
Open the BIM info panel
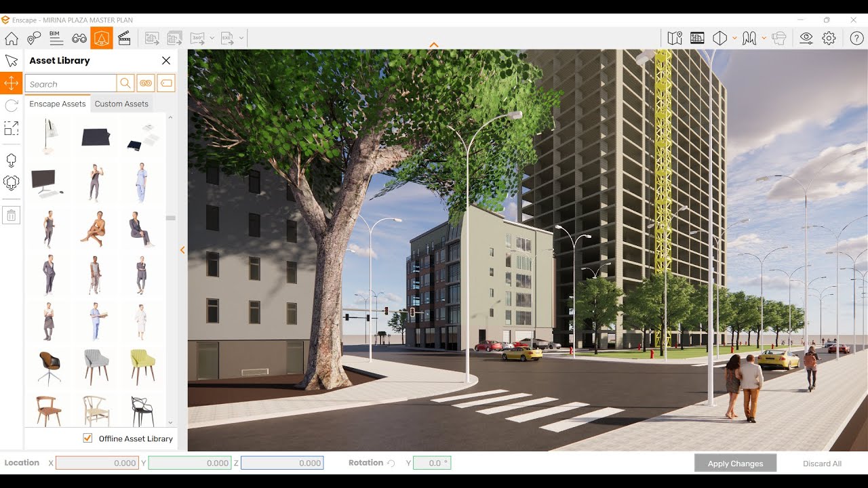coord(56,38)
